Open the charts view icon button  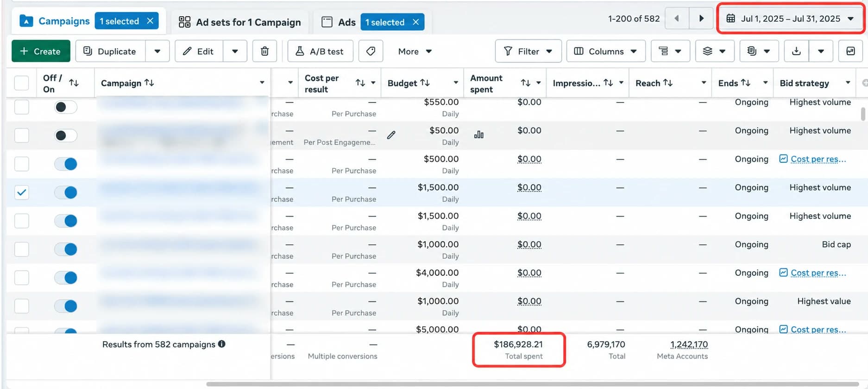point(851,51)
